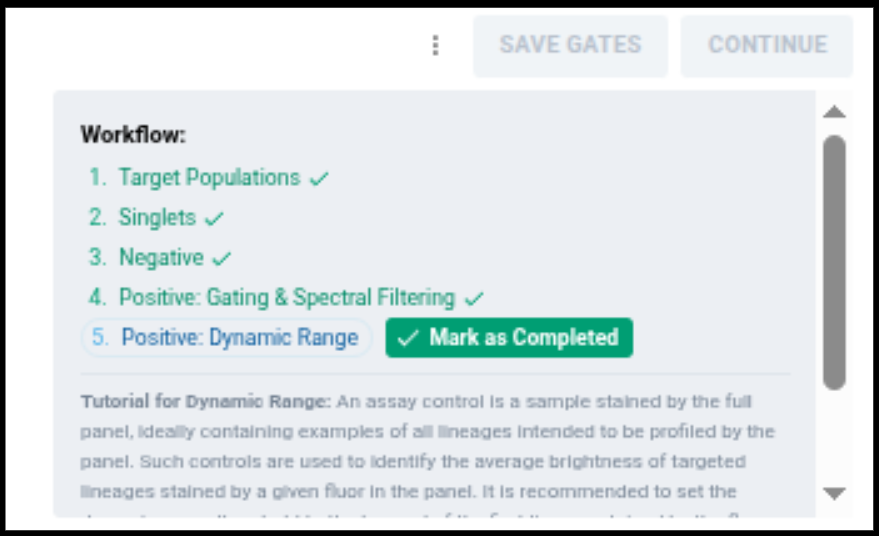Click the scroll up arrow of workflow panel
Screen dimensions: 879x536
tap(834, 112)
